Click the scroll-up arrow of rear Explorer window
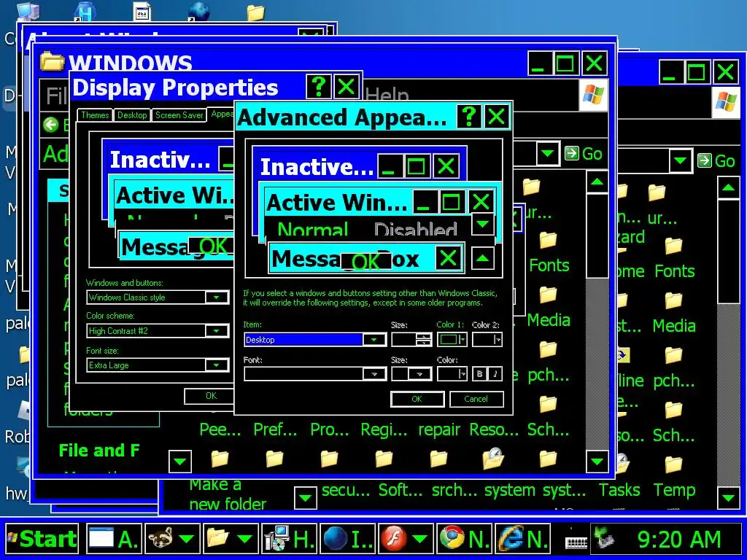This screenshot has width=747, height=560. click(x=729, y=187)
